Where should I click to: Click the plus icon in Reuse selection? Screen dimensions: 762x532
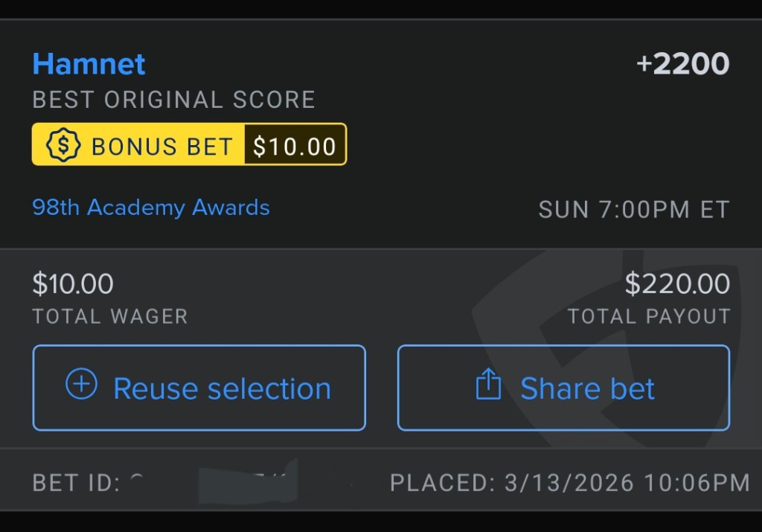(81, 385)
